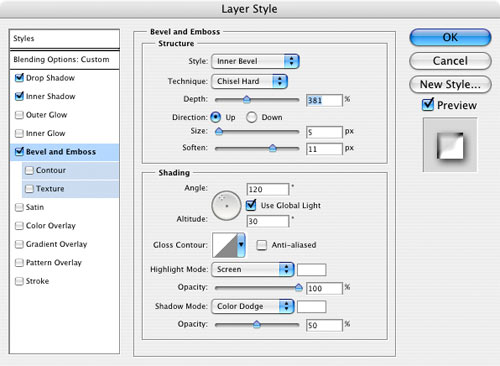Enable the Outer Glow checkbox

coord(19,115)
